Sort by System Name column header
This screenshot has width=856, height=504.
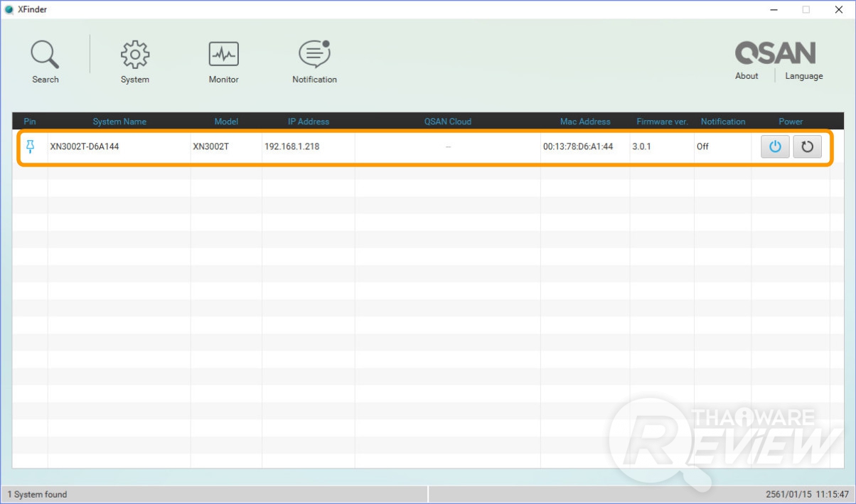tap(119, 122)
